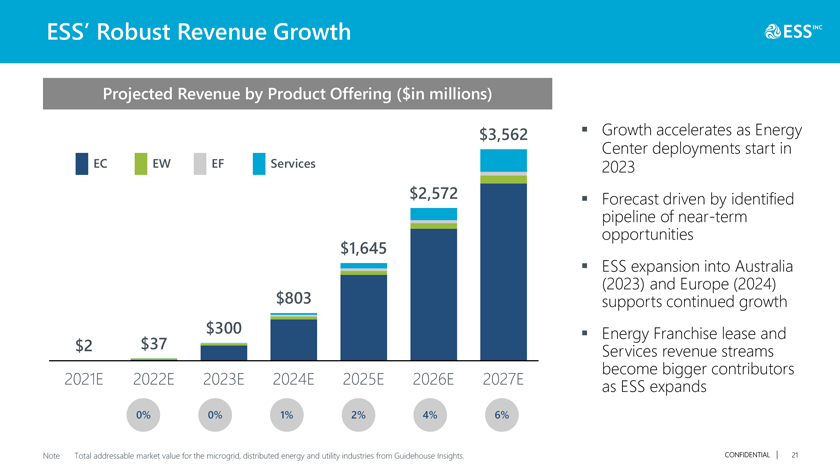This screenshot has width=840, height=473.
Task: Click the 2024E axis label
Action: point(294,379)
